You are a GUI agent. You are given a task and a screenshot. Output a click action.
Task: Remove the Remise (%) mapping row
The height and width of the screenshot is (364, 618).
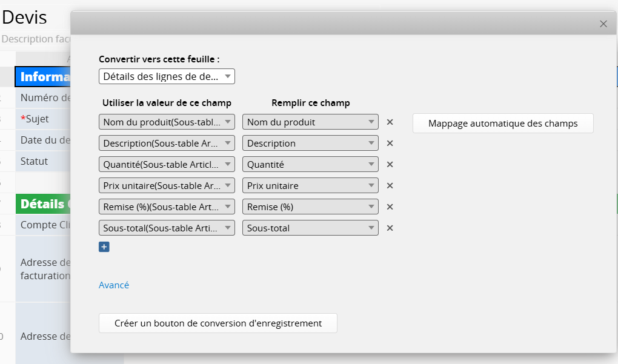[x=390, y=207]
